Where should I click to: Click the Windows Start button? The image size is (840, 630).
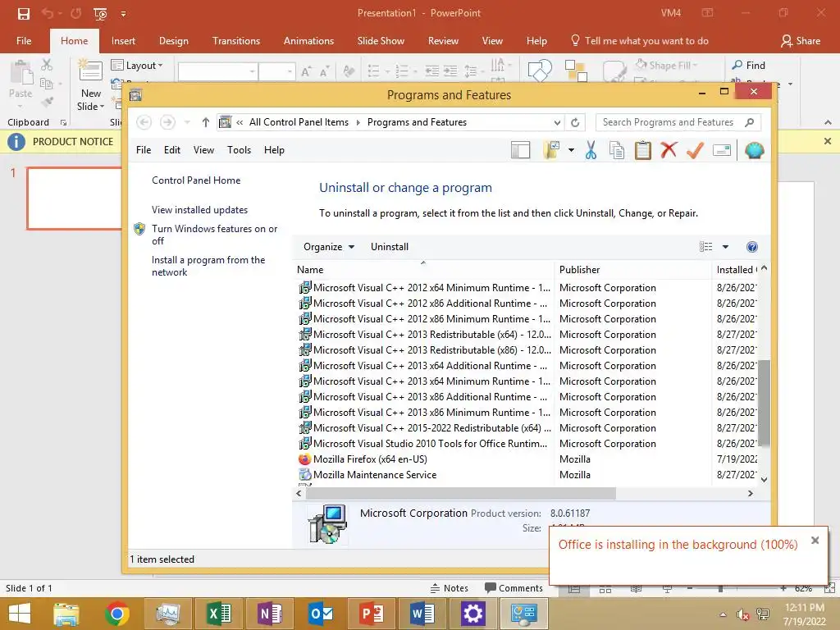(20, 614)
